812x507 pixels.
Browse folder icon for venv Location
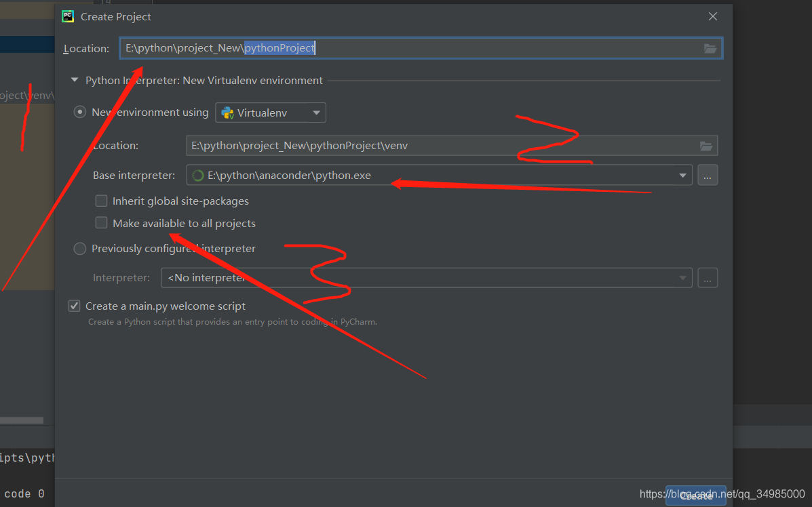click(x=706, y=146)
